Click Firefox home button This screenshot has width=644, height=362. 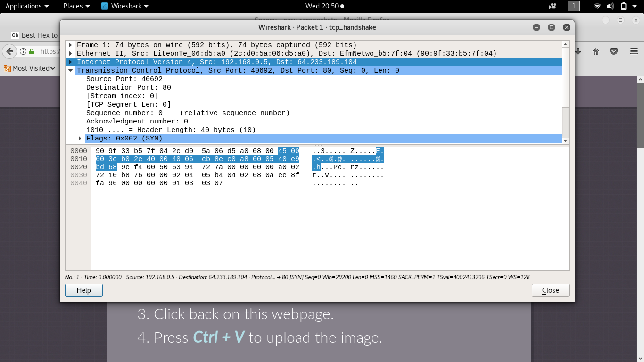coord(596,51)
